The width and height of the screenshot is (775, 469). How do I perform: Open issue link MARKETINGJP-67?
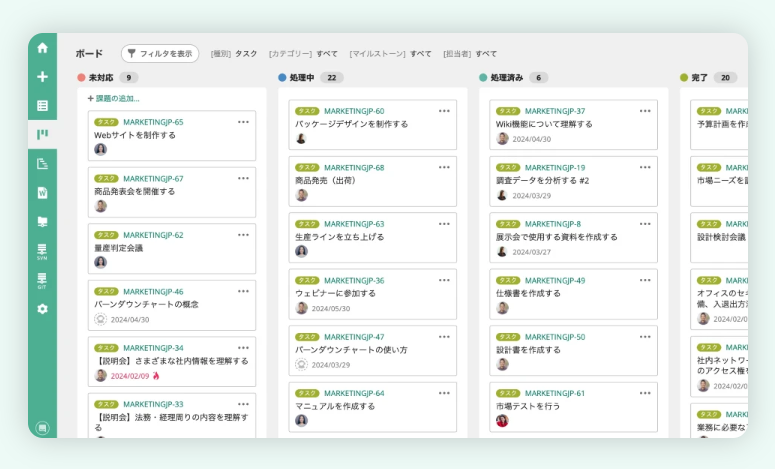[153, 178]
